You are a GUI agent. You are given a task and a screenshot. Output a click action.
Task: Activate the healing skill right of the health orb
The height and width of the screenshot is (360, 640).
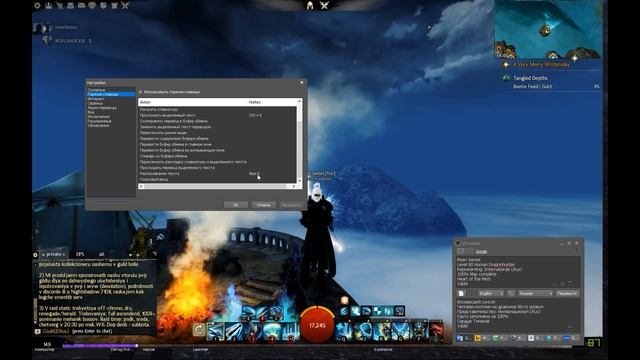pos(344,331)
